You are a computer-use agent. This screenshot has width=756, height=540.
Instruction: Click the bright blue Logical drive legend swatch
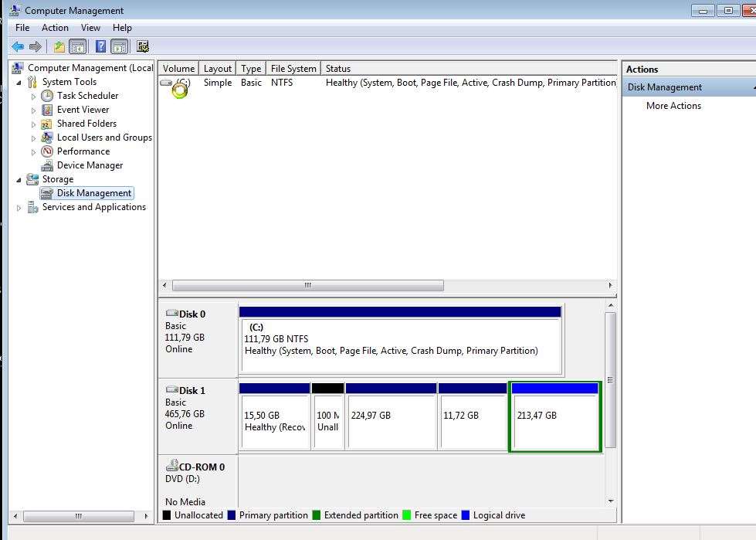coord(466,515)
